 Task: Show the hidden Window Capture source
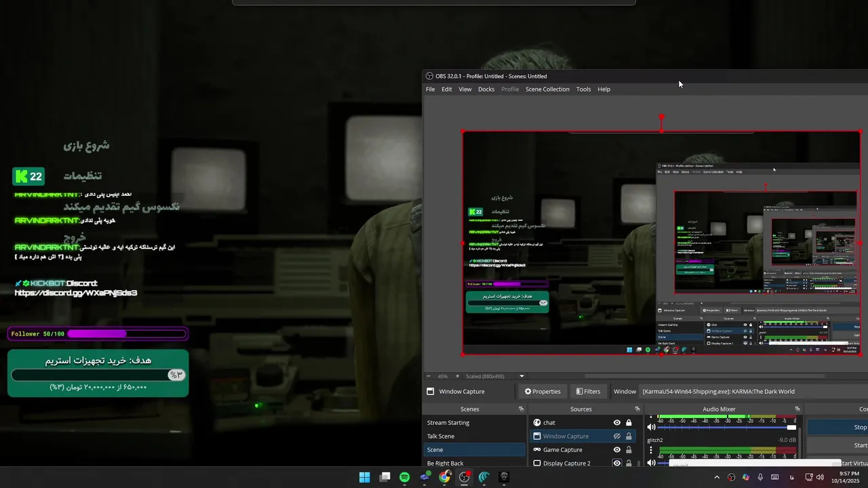point(617,436)
